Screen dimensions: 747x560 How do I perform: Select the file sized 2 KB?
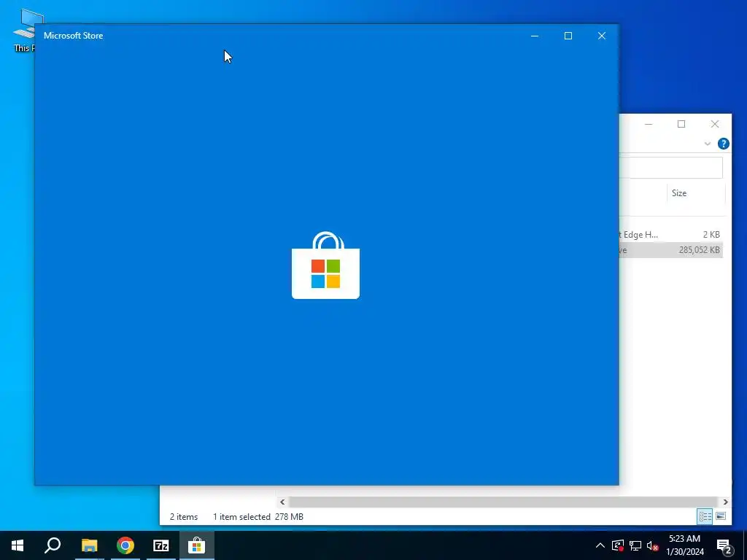coord(671,234)
